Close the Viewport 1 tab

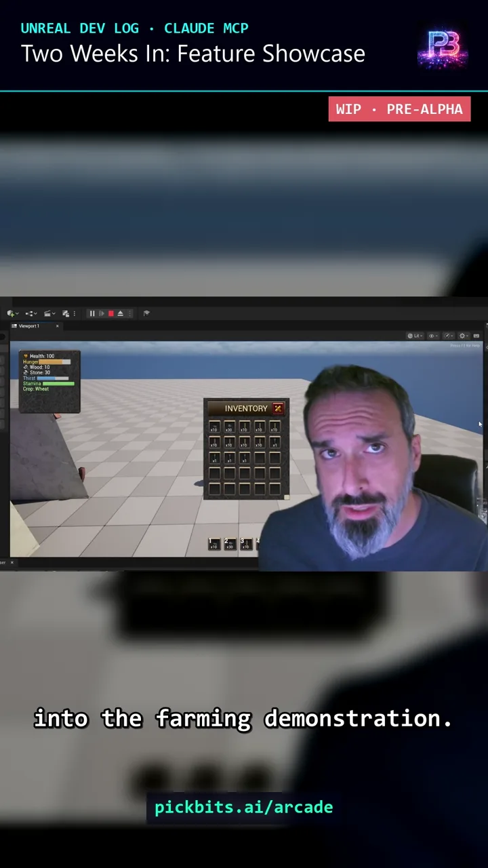coord(57,326)
